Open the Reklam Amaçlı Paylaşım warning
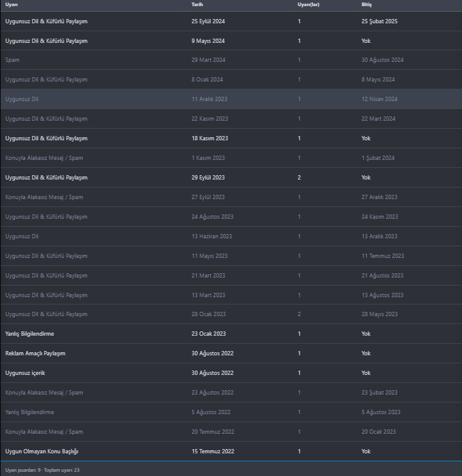Viewport: 462px width, 476px height. 35,353
